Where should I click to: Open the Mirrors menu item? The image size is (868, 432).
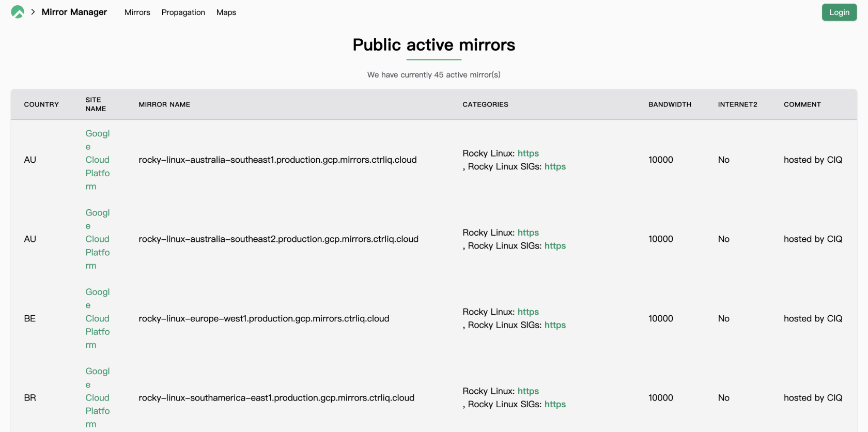[x=137, y=12]
